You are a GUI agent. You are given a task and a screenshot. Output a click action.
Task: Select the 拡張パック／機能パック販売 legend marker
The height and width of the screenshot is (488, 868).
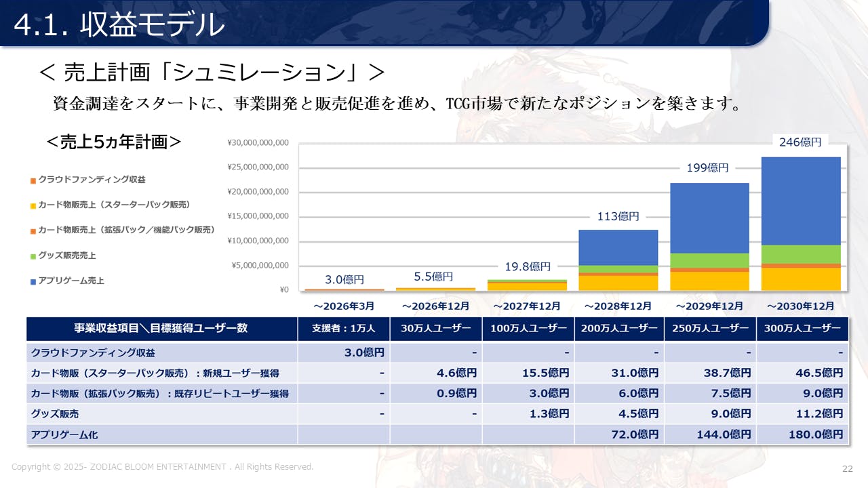click(33, 231)
